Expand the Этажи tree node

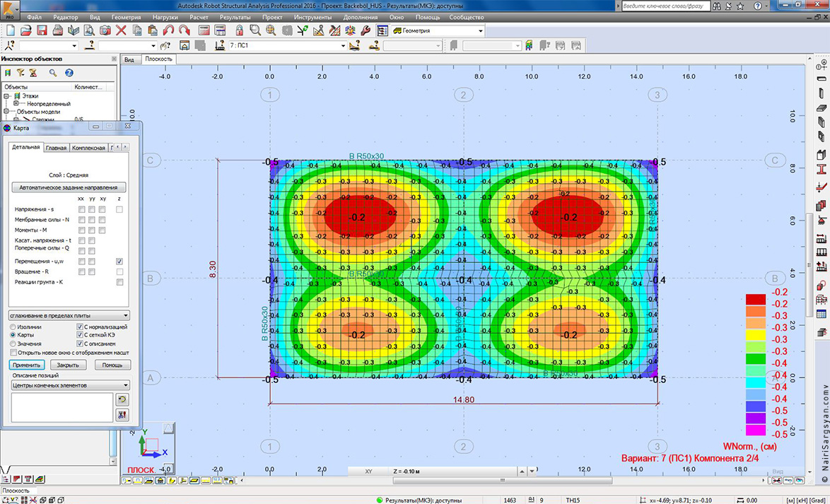click(7, 96)
